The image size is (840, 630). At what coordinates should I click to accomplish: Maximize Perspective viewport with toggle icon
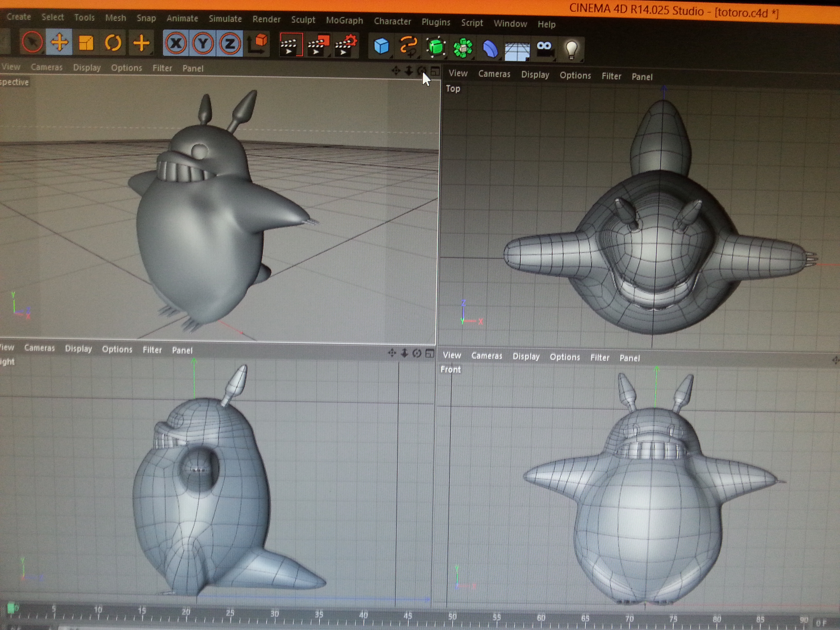coord(435,71)
